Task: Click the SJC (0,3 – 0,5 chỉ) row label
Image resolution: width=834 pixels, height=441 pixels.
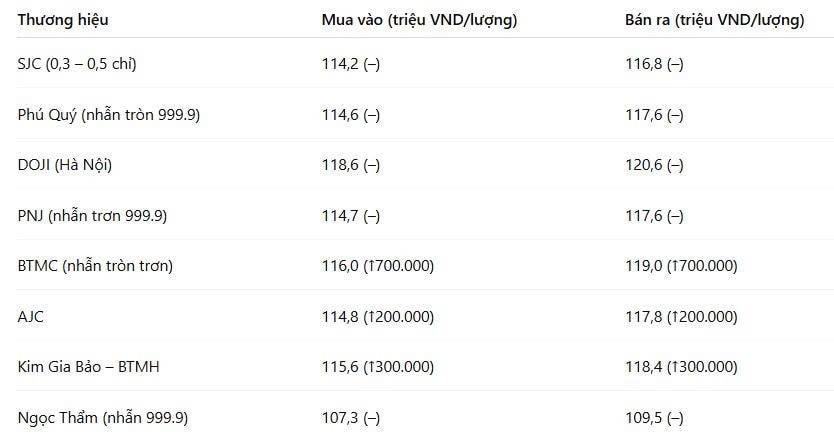Action: coord(77,64)
